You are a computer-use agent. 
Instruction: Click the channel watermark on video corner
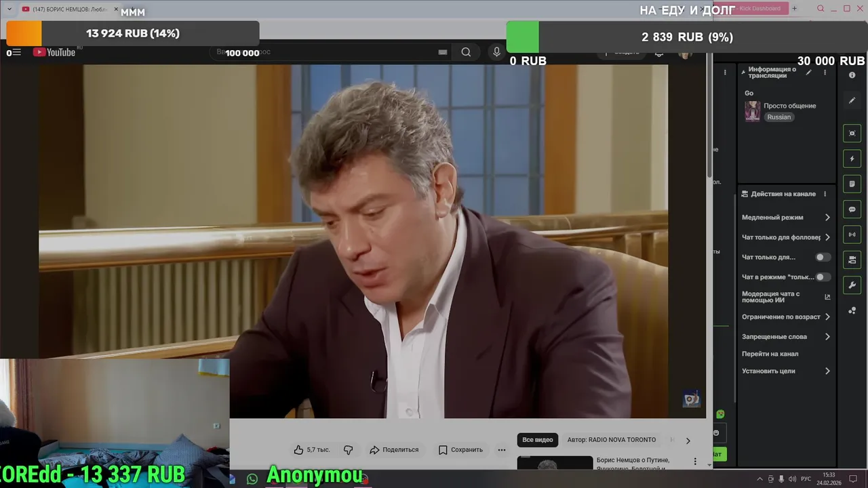point(691,399)
